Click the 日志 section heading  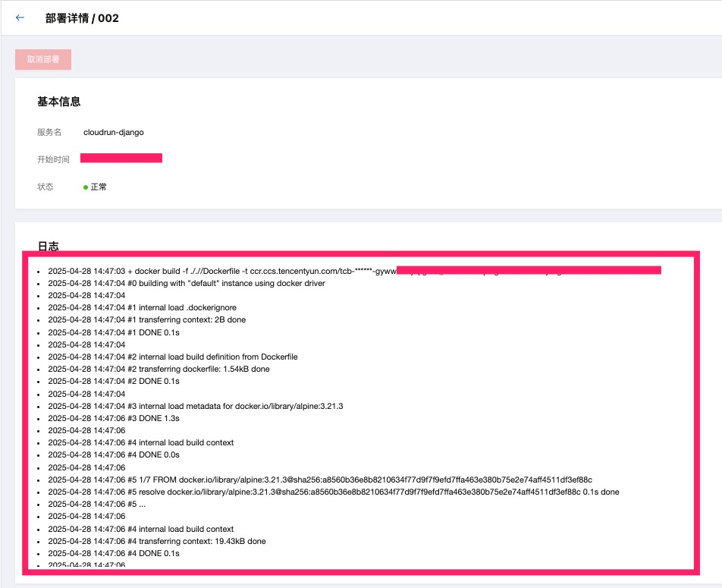49,246
